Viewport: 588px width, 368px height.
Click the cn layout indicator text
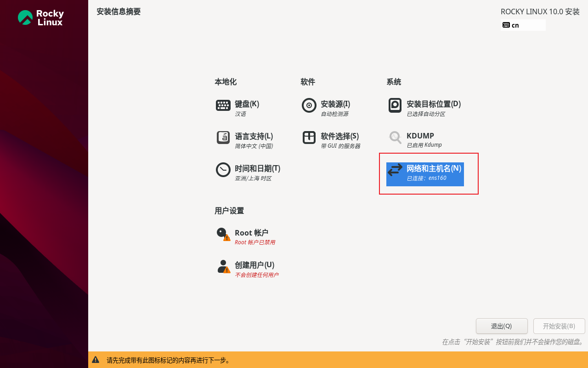(x=515, y=25)
